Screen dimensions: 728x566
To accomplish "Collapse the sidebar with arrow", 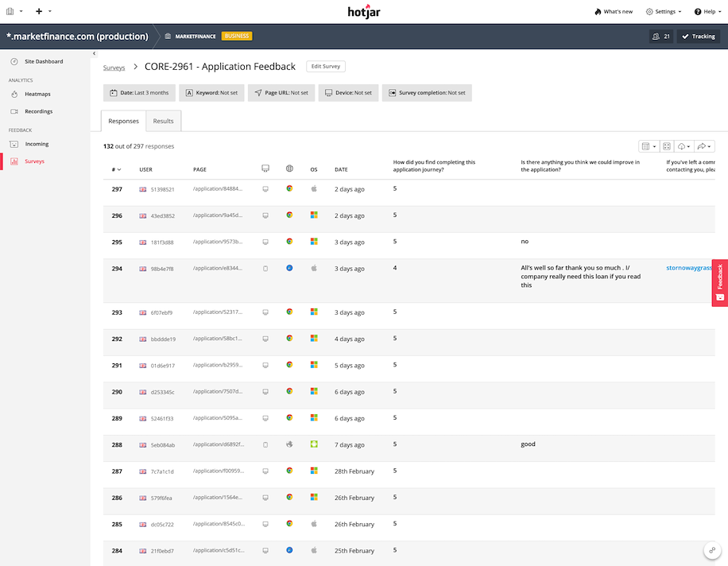I will 95,53.
